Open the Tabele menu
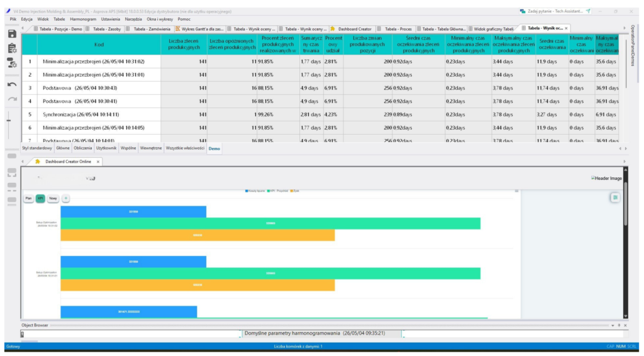 click(x=59, y=19)
